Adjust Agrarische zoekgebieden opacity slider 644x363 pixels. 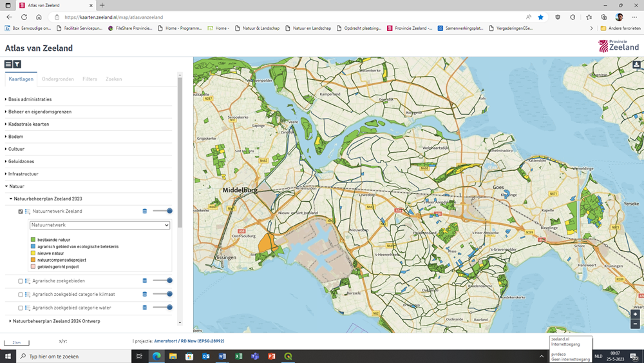tap(163, 280)
